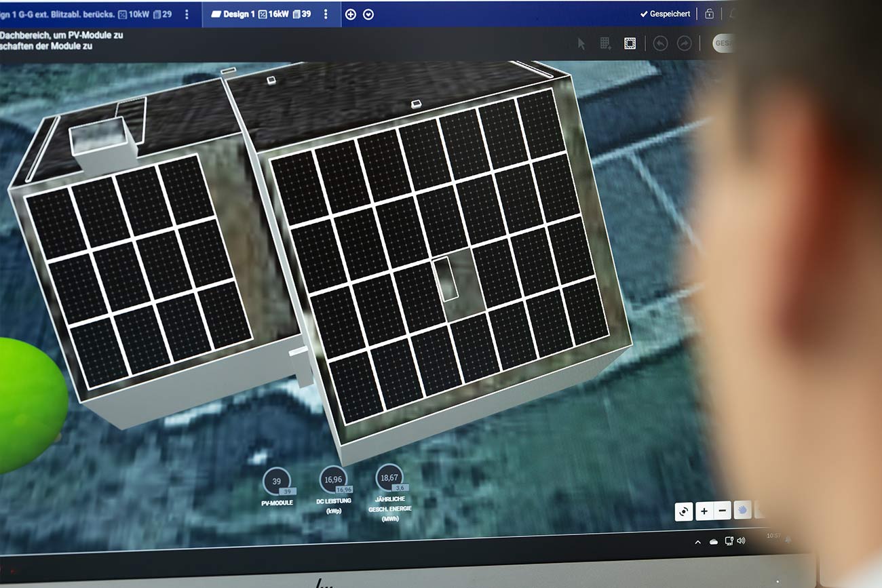Click the DC Leistung kWp stat circle

pyautogui.click(x=334, y=482)
